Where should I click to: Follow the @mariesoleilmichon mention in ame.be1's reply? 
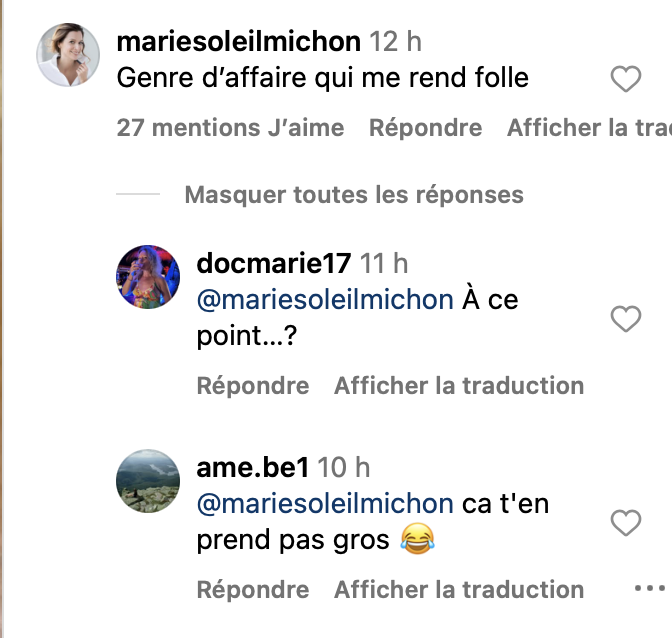(325, 503)
